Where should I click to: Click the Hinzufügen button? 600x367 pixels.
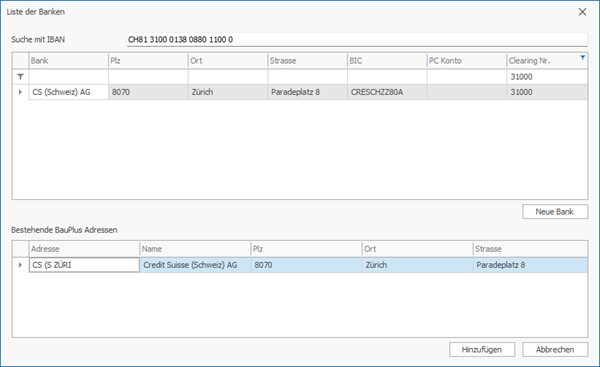point(482,349)
